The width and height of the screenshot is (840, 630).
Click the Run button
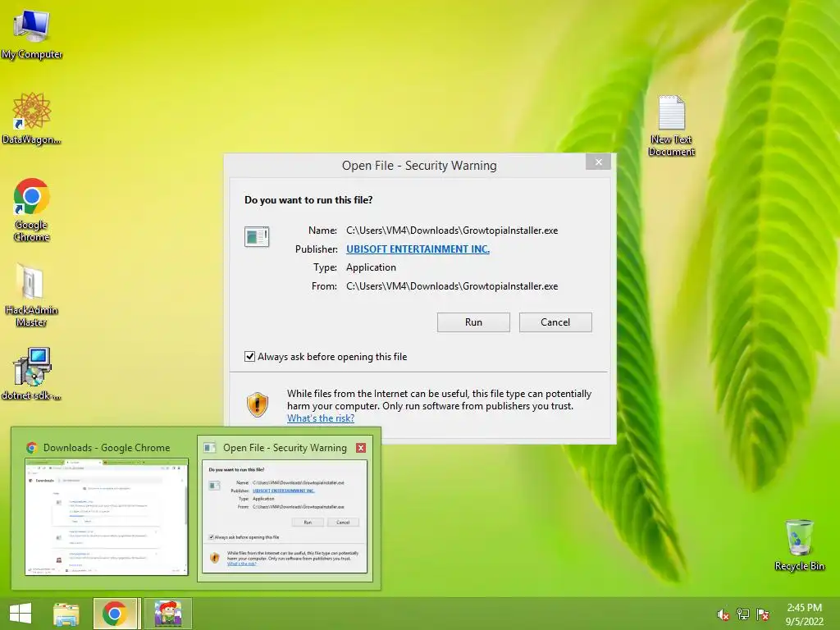pos(473,322)
